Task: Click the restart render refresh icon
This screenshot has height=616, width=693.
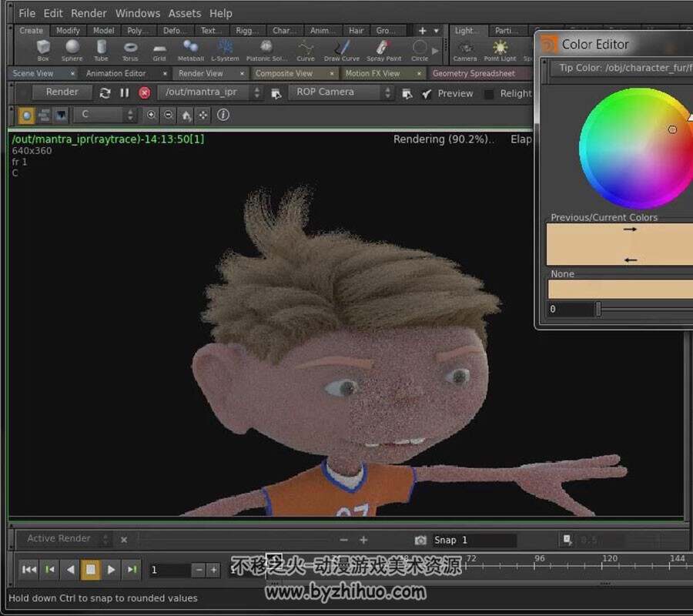Action: click(105, 93)
